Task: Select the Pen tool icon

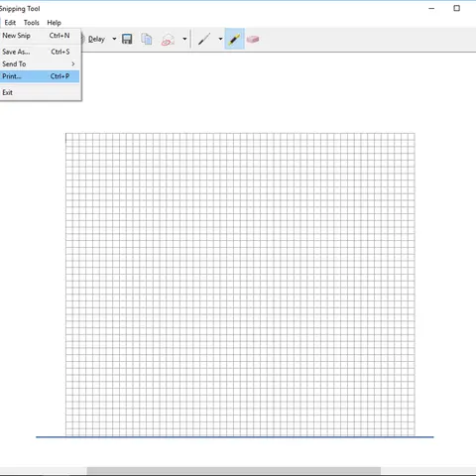Action: pyautogui.click(x=204, y=39)
